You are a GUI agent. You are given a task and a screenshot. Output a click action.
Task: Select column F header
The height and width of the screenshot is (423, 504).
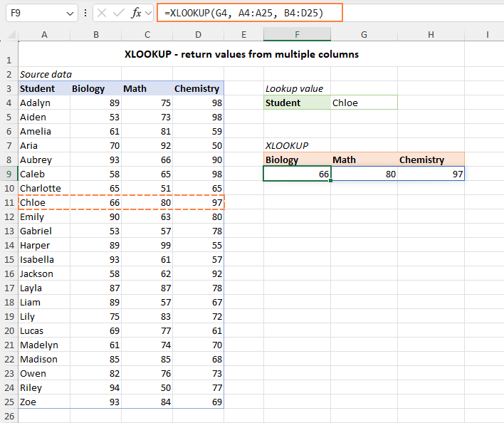[x=297, y=34]
